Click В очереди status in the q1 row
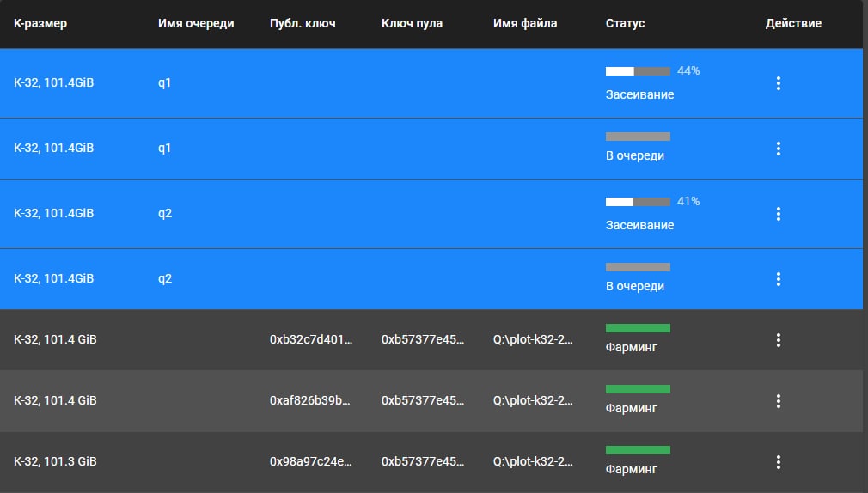 click(x=635, y=155)
